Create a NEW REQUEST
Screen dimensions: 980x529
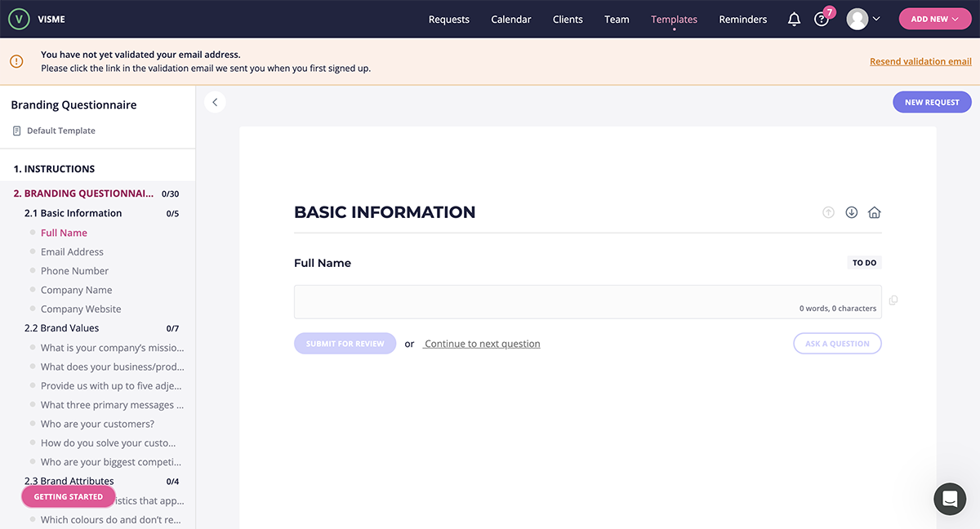coord(932,101)
